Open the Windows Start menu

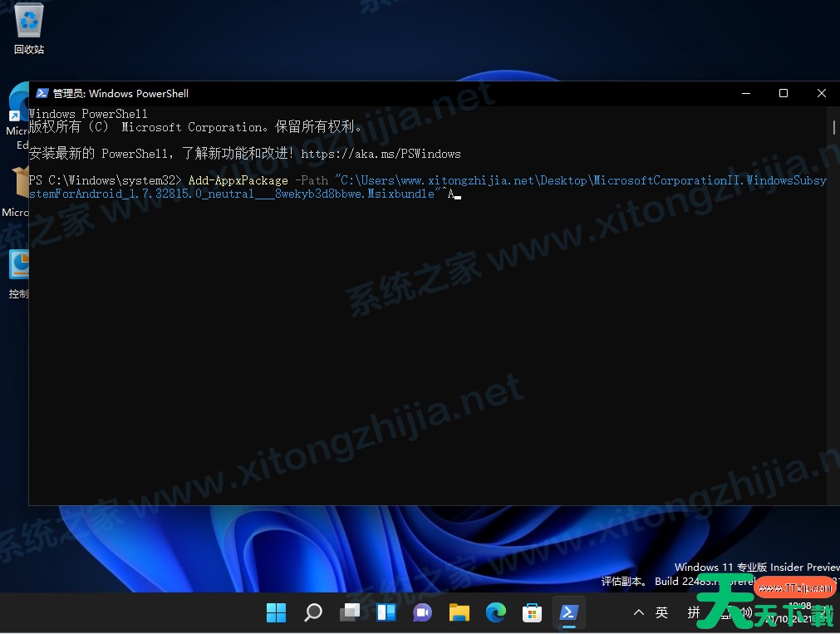[x=276, y=612]
